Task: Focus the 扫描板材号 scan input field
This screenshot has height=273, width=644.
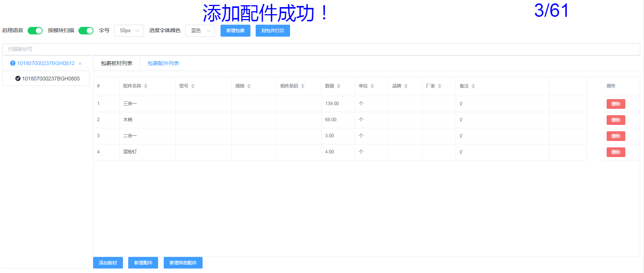Action: click(321, 49)
